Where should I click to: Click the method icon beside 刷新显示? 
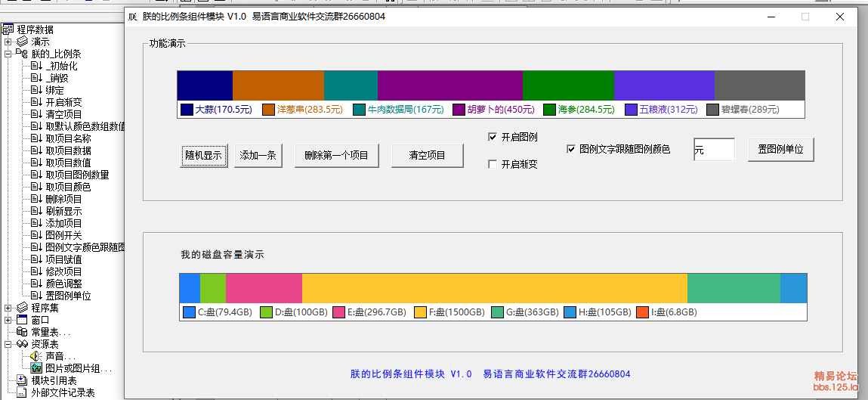click(36, 211)
